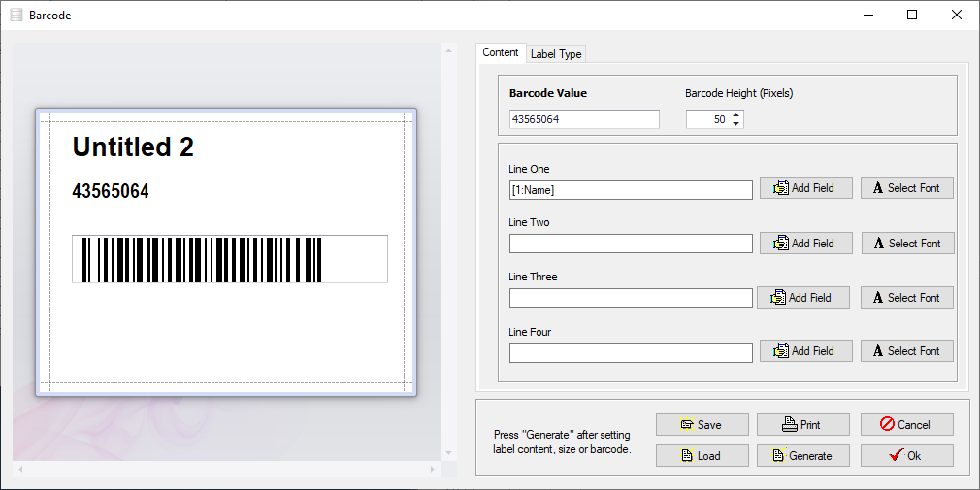Focus the Barcode Value input field
This screenshot has width=980, height=490.
tap(584, 119)
